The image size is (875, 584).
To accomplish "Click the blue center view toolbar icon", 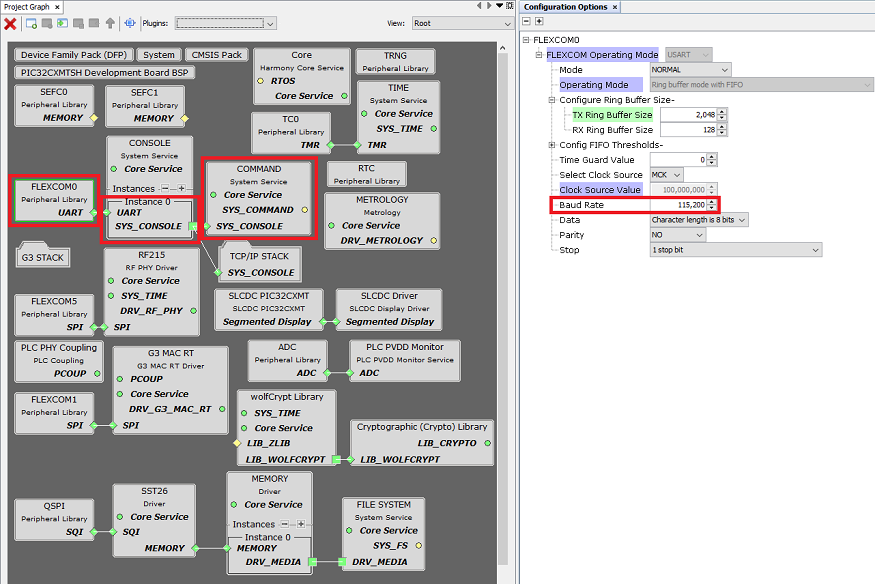I will point(130,23).
